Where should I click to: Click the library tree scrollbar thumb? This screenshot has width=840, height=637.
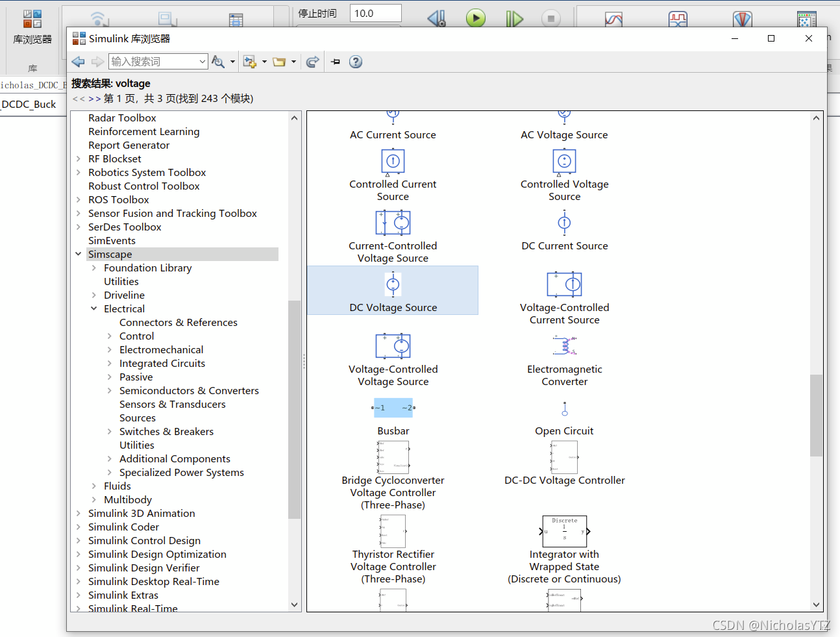coord(295,409)
